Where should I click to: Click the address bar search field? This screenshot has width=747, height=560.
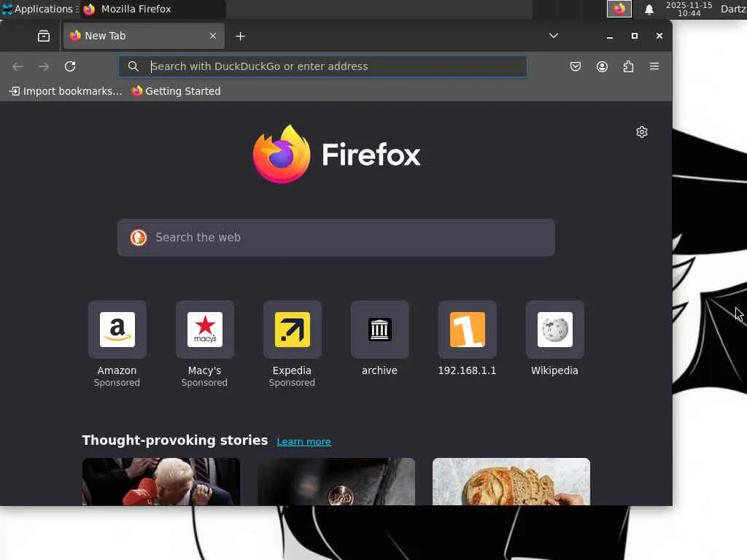tap(323, 66)
